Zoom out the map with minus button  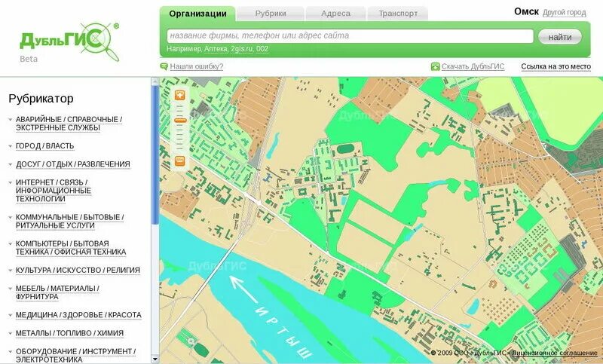(x=180, y=161)
